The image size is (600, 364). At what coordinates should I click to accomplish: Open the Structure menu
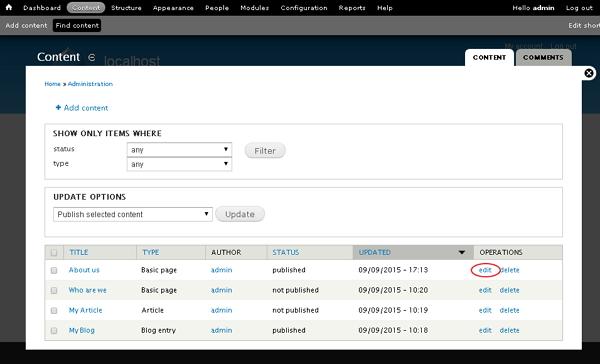pyautogui.click(x=126, y=8)
